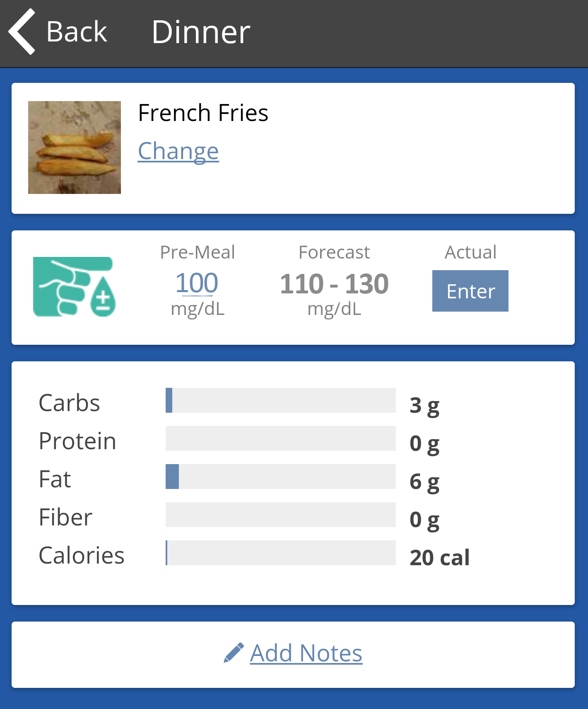Click the Change link under French Fries
The width and height of the screenshot is (588, 709).
pyautogui.click(x=178, y=151)
